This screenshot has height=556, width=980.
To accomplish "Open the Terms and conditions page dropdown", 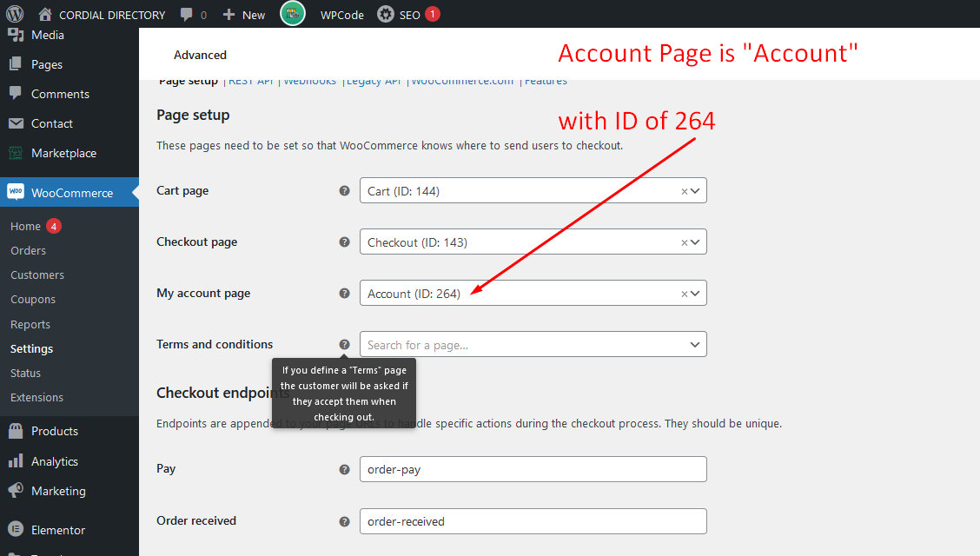I will (533, 344).
